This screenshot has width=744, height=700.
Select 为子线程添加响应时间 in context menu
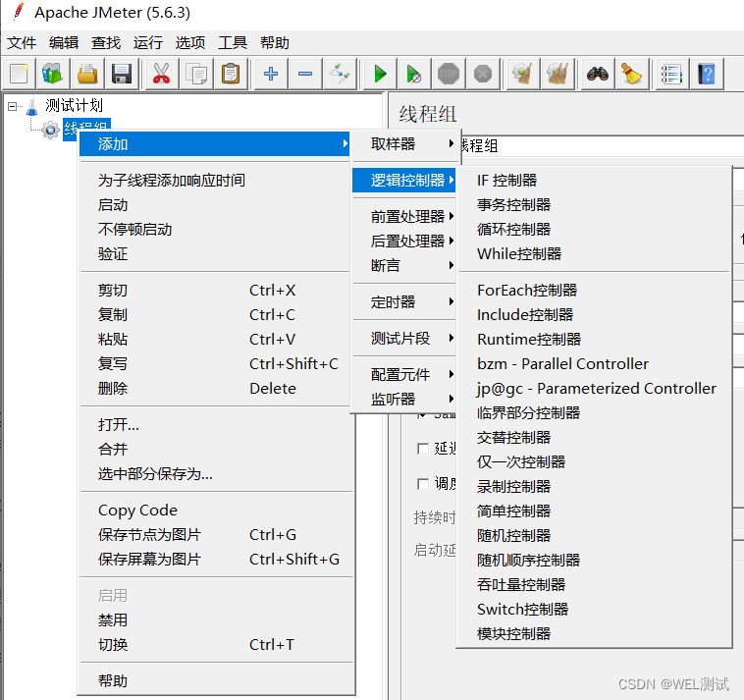click(x=215, y=181)
